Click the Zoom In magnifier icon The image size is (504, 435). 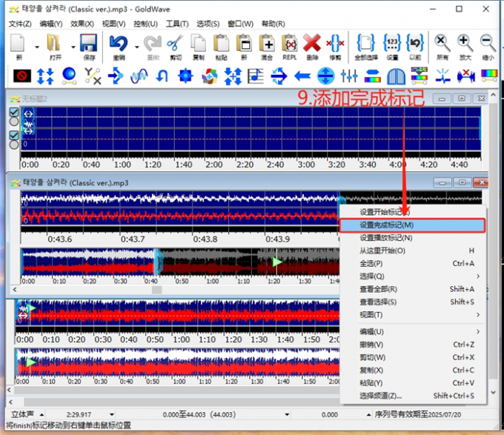pyautogui.click(x=465, y=43)
